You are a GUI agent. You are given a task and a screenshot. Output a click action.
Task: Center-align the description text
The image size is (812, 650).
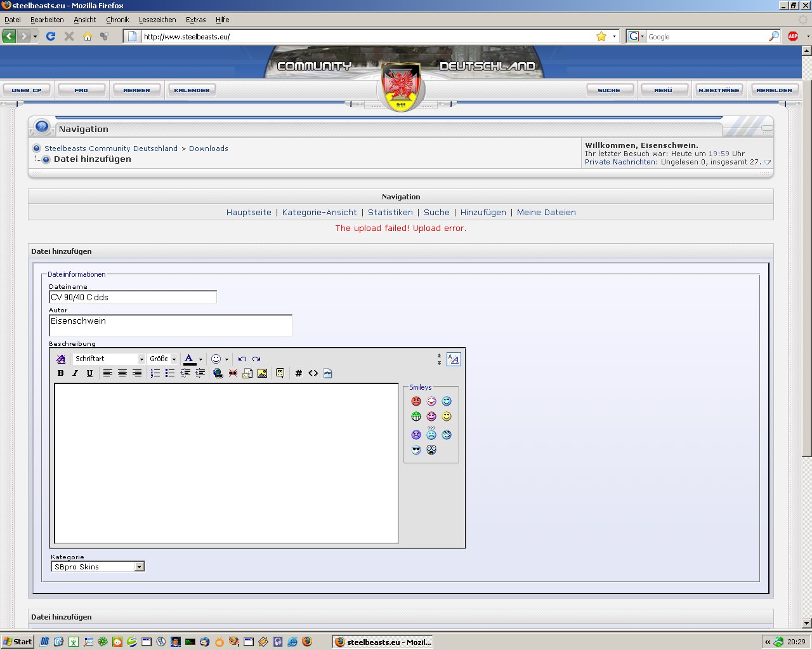pos(122,373)
